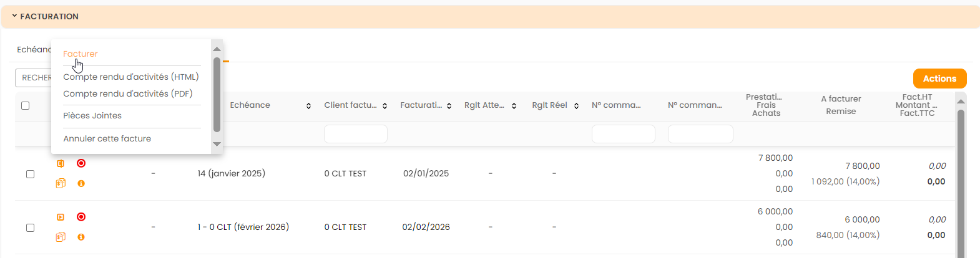This screenshot has height=258, width=980.
Task: Check the box for the février 2026 row
Action: click(x=30, y=227)
